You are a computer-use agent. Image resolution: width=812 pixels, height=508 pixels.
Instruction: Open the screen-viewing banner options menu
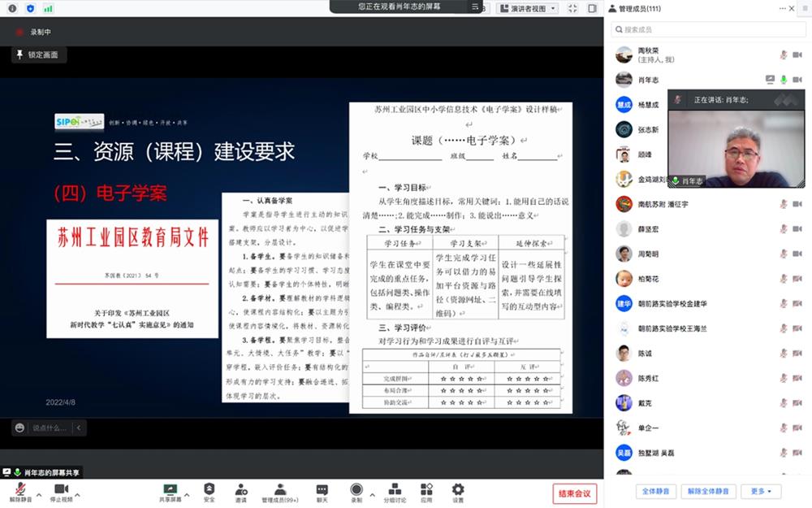coord(476,7)
